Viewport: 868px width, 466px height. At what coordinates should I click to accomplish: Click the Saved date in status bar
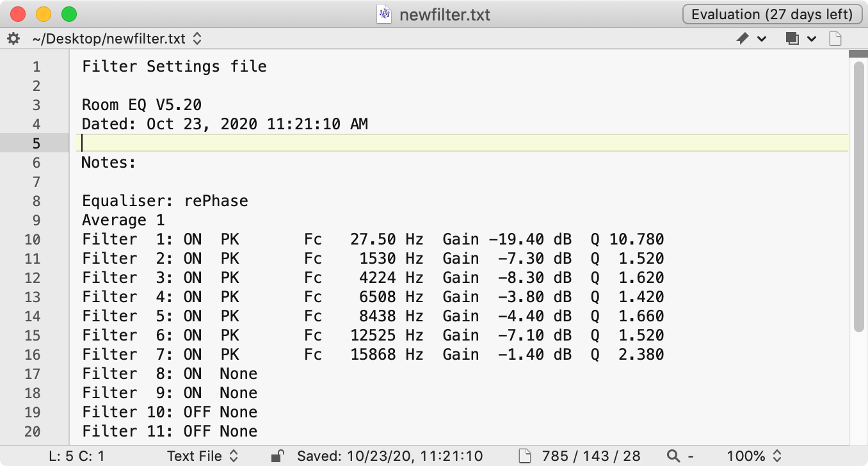point(390,456)
